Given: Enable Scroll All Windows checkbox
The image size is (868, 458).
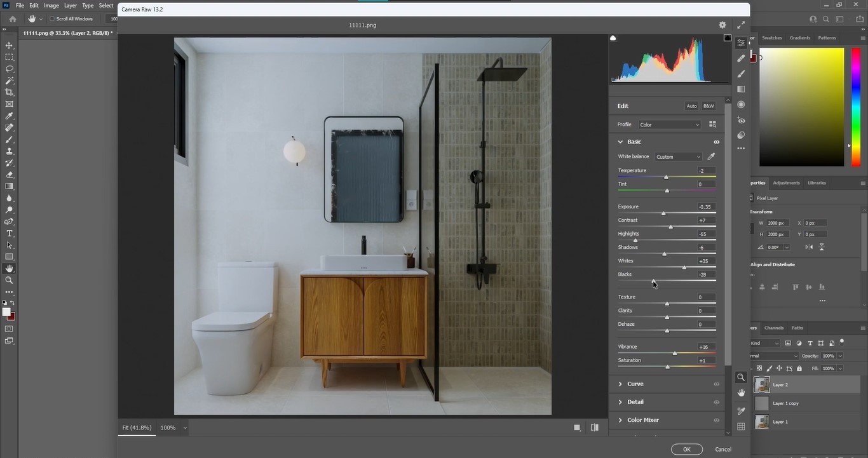Looking at the screenshot, I should click(52, 19).
